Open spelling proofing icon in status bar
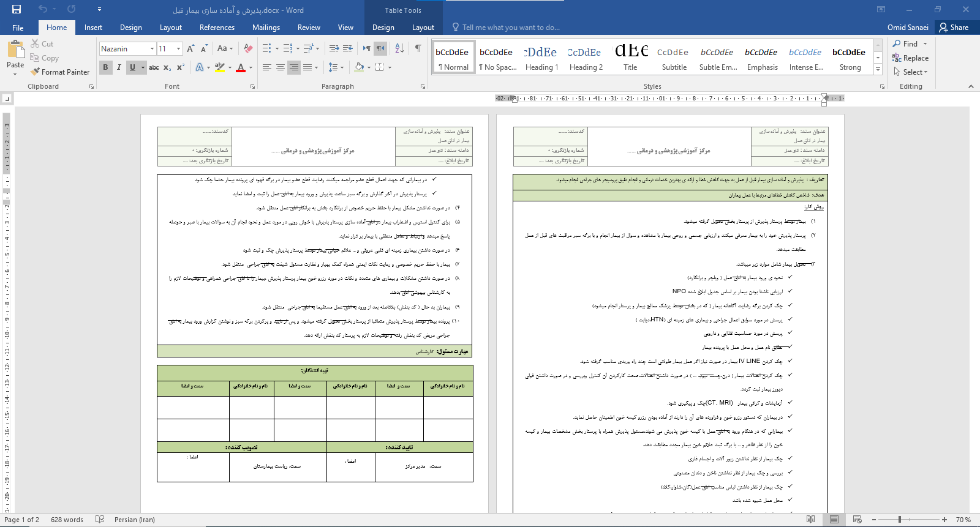 tap(100, 520)
